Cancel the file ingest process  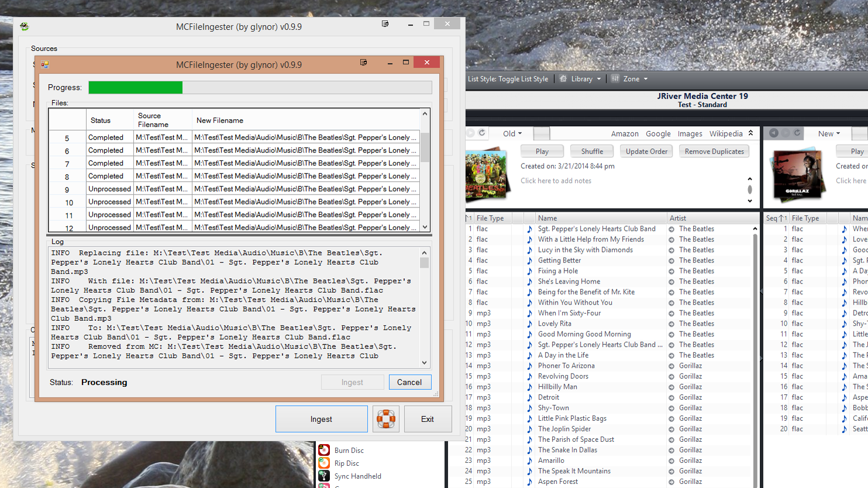(409, 382)
